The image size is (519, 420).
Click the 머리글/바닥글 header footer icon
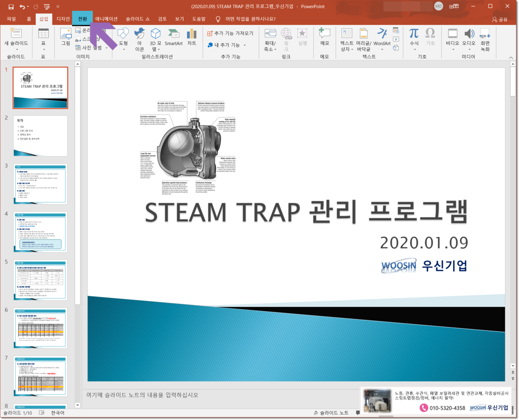pyautogui.click(x=364, y=33)
